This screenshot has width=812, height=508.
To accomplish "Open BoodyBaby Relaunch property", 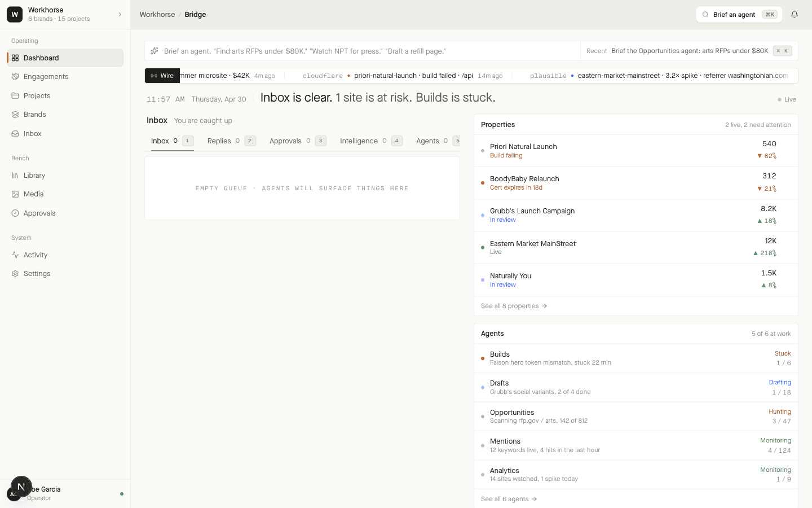I will 636,183.
